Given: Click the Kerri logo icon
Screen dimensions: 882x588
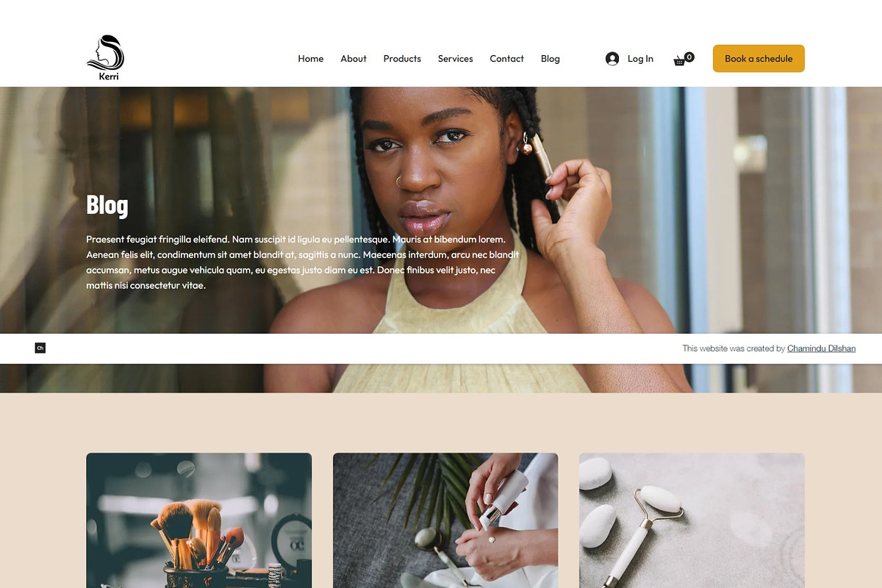Looking at the screenshot, I should point(105,58).
